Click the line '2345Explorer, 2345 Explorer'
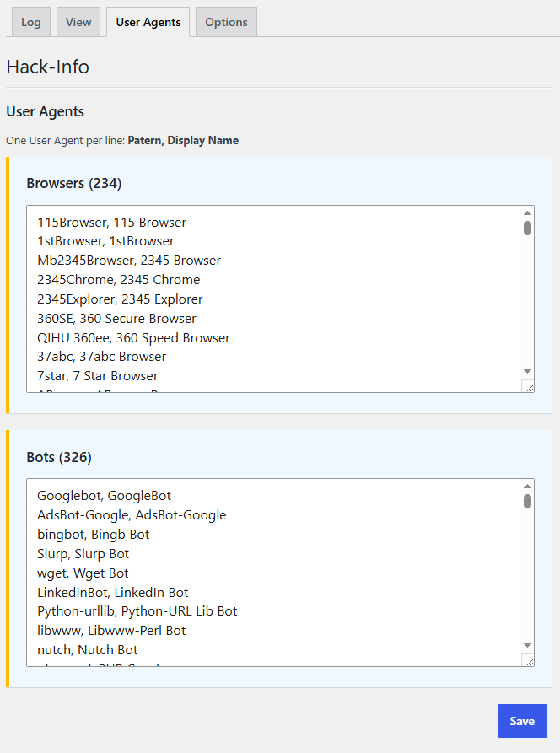The height and width of the screenshot is (753, 560). tap(120, 299)
